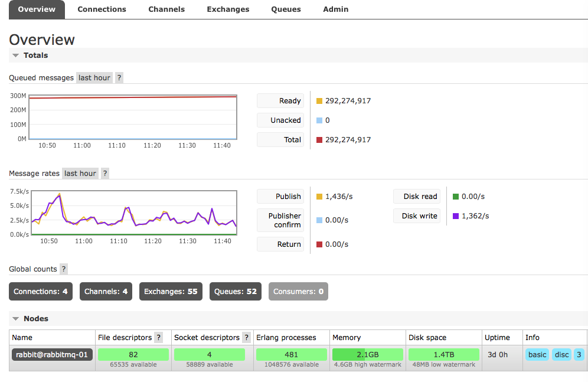Click the 3 info tag
This screenshot has height=382, width=588.
tap(579, 355)
